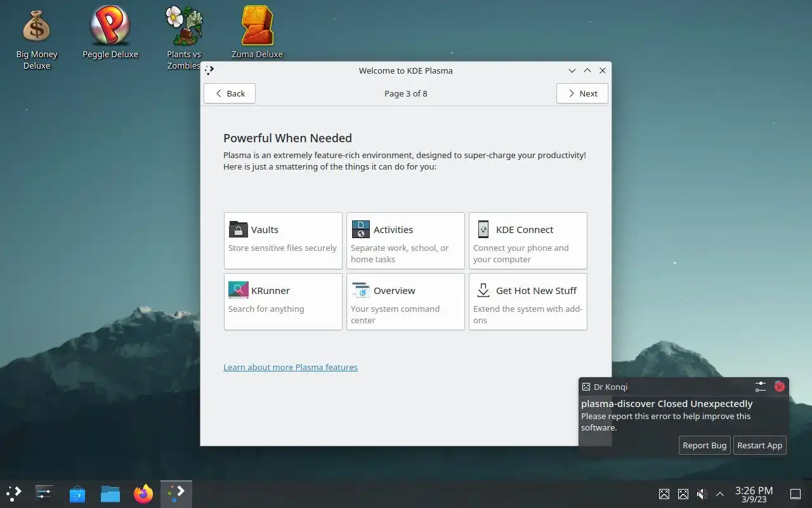Open Zuma Deluxe desktop icon
Image resolution: width=812 pixels, height=508 pixels.
(x=257, y=33)
